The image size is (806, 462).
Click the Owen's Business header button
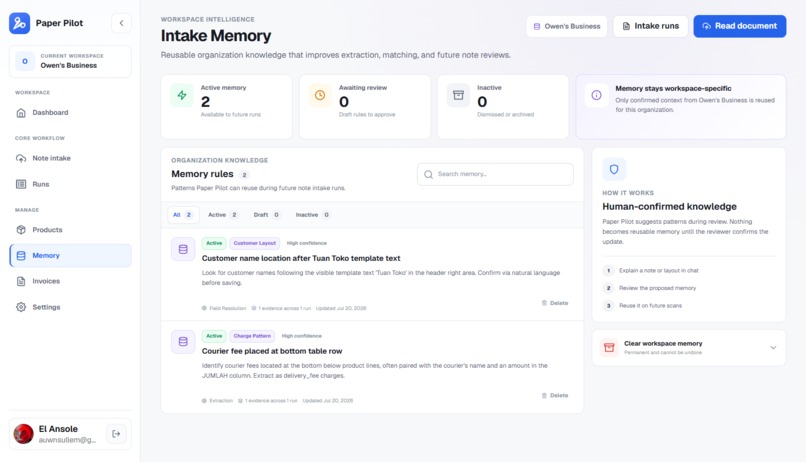[566, 26]
